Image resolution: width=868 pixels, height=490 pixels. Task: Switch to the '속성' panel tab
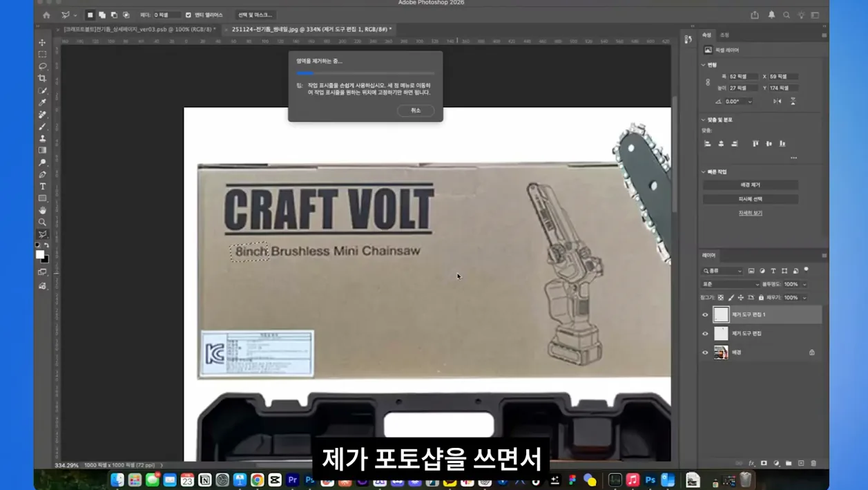(706, 35)
